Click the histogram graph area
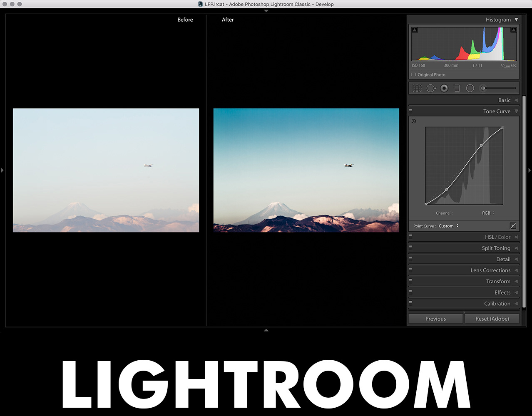Screen dimensions: 532x416 [x=464, y=44]
